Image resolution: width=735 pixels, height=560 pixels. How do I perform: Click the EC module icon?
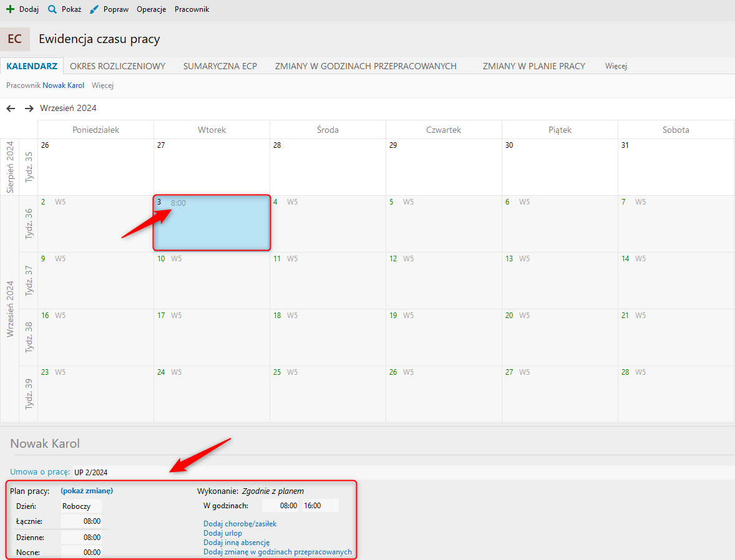pyautogui.click(x=15, y=39)
